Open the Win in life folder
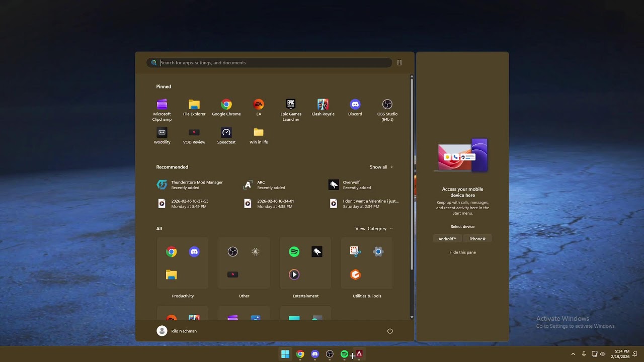Viewport: 644px width, 362px height. (x=259, y=136)
